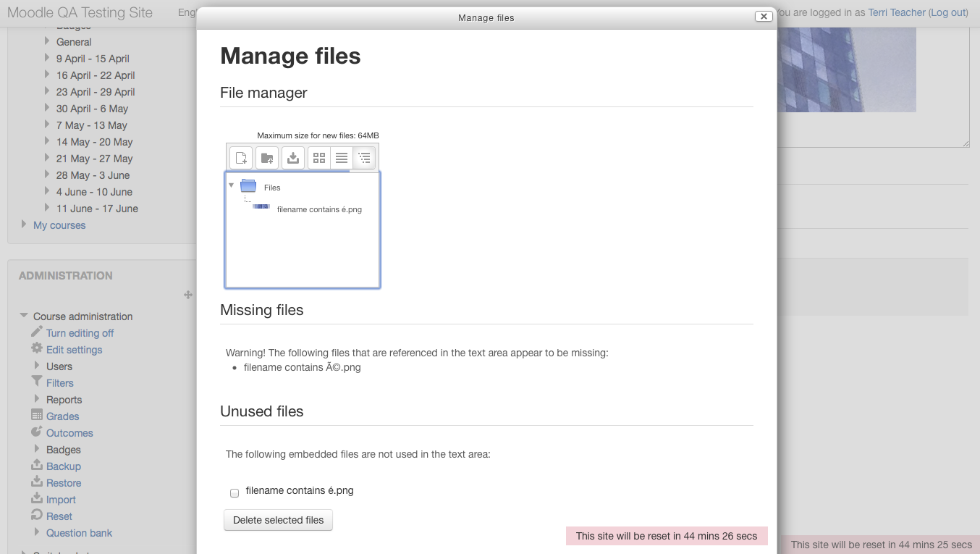Click the gear icon beside Edit settings
The image size is (980, 554).
click(37, 348)
